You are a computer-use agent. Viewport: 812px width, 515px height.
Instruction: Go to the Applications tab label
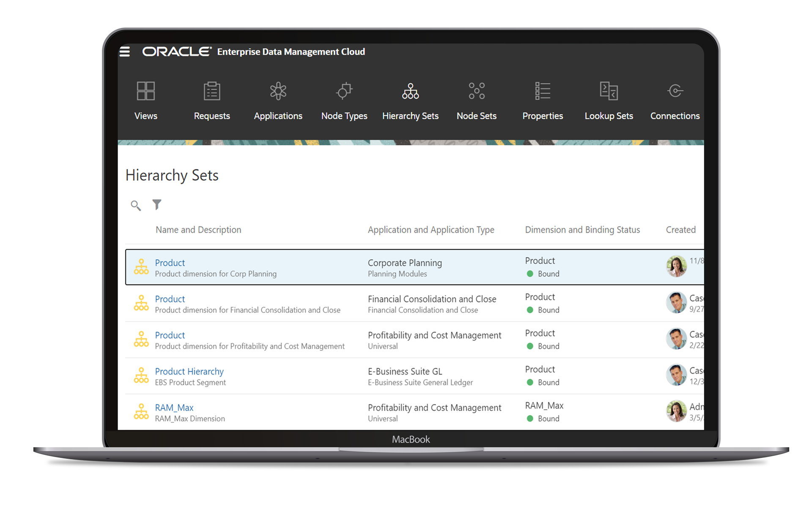278,116
